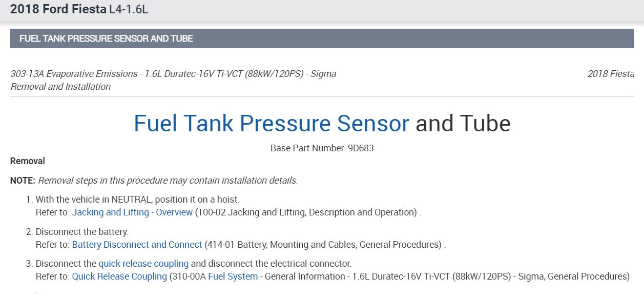Click the 303-13A Evaporative Emissions line
Screen dimensions: 644x297
point(173,74)
